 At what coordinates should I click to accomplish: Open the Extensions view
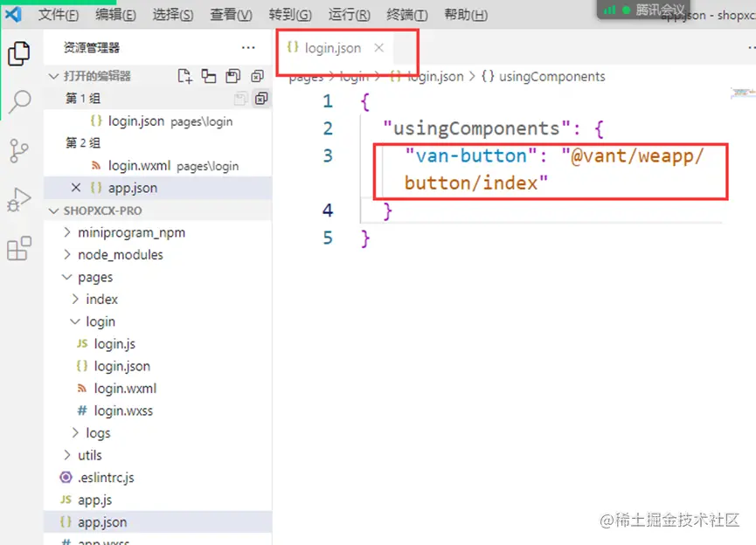click(x=19, y=248)
